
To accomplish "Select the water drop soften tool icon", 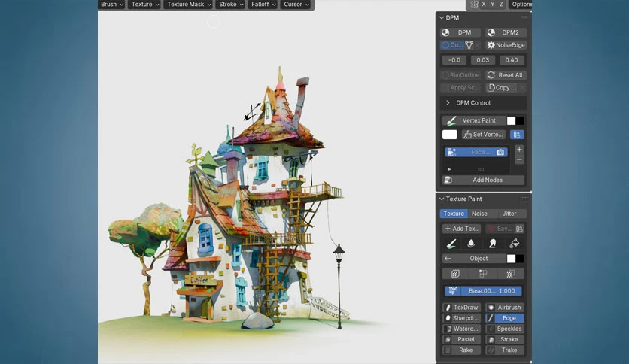I will tap(471, 244).
